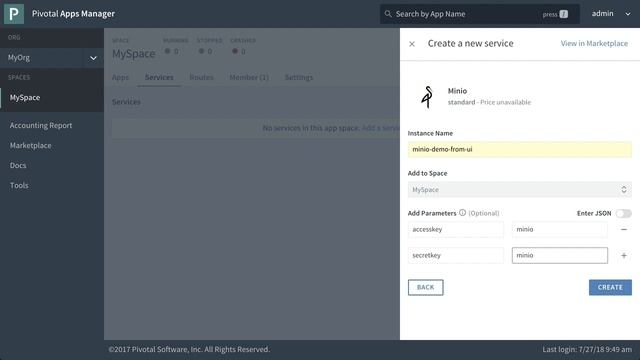The height and width of the screenshot is (360, 640).
Task: Add another parameter row with plus
Action: [624, 256]
